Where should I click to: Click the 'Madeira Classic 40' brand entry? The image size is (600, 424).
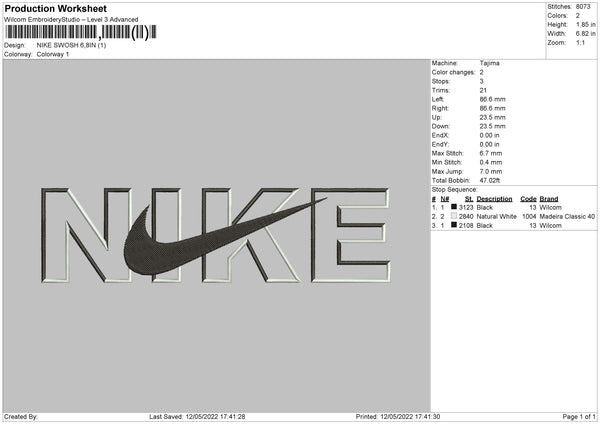[x=567, y=217]
